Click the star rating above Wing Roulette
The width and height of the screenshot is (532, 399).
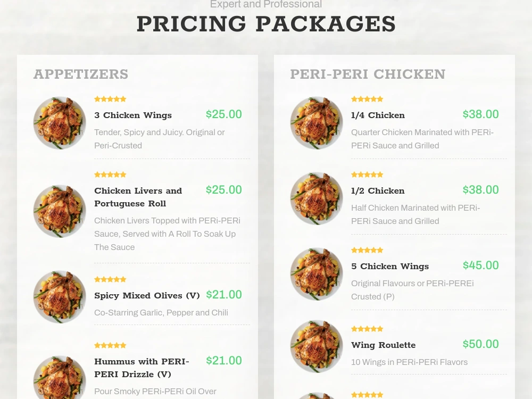click(367, 329)
